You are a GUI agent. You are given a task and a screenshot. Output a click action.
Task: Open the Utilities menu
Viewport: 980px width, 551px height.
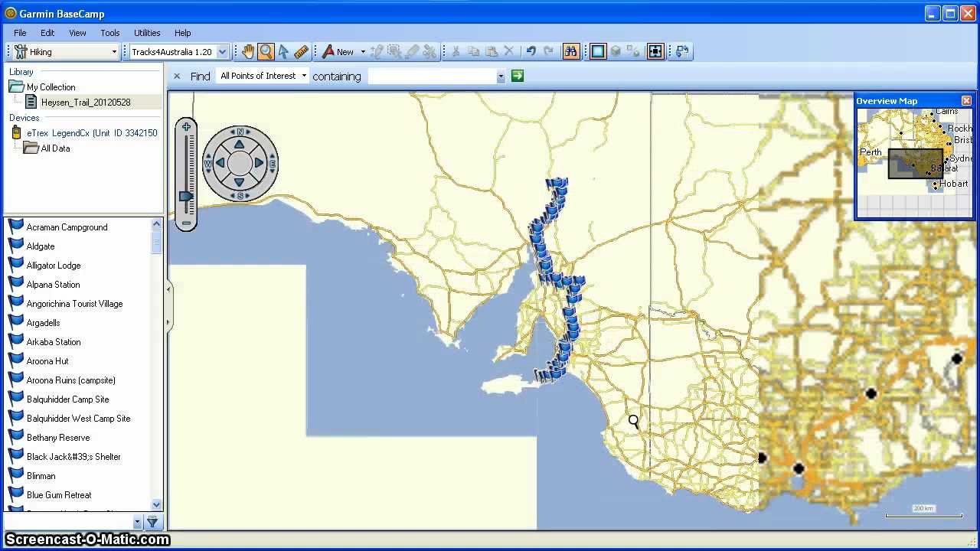(x=147, y=33)
